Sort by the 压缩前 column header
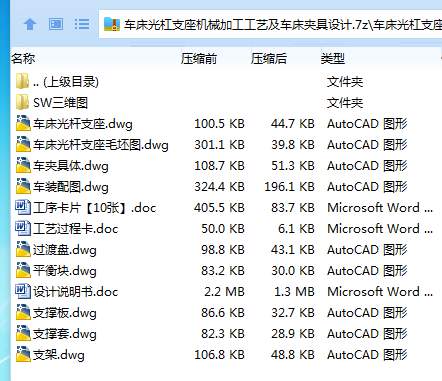This screenshot has height=381, width=442. point(199,59)
